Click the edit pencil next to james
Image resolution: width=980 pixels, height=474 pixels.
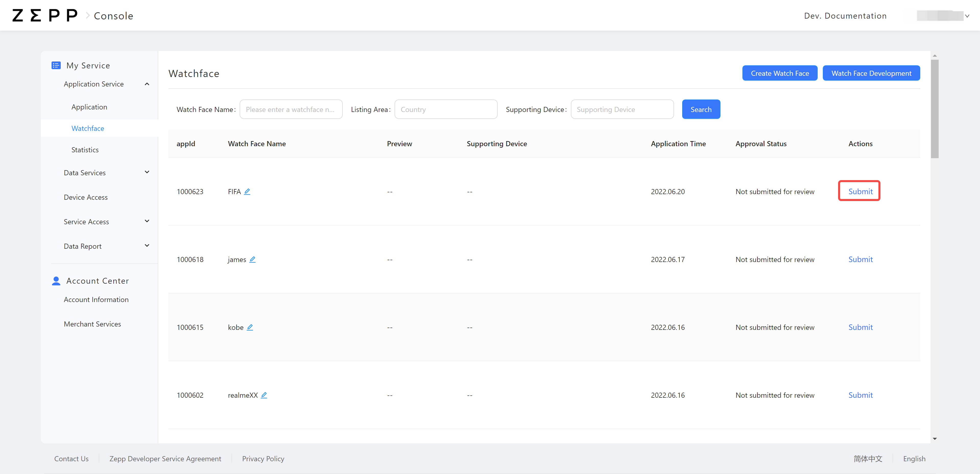pyautogui.click(x=252, y=259)
